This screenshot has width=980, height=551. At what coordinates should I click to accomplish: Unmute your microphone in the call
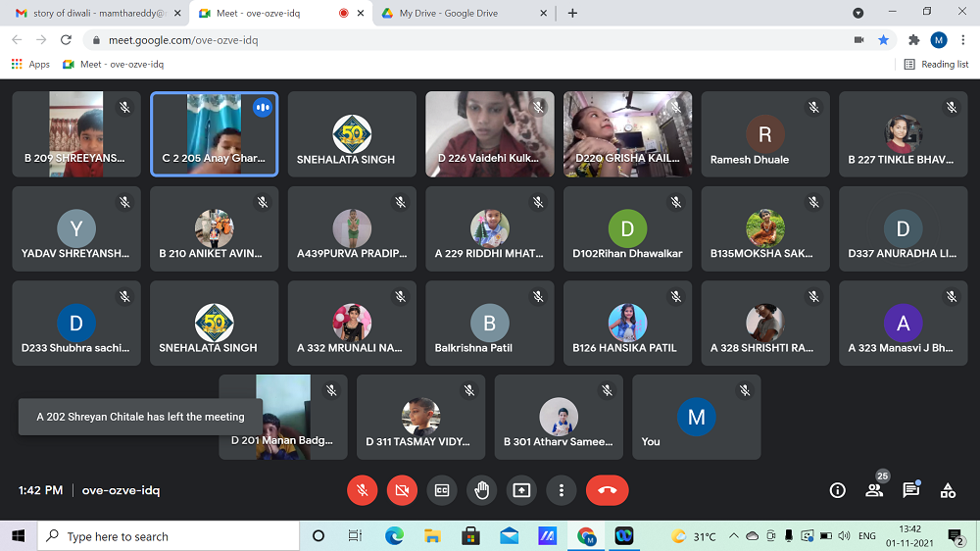(363, 490)
